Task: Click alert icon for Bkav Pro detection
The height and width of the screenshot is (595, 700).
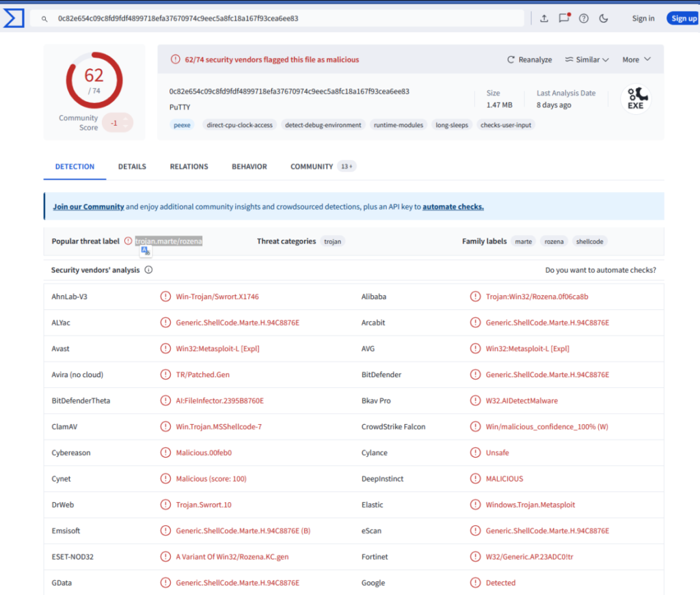Action: tap(475, 400)
